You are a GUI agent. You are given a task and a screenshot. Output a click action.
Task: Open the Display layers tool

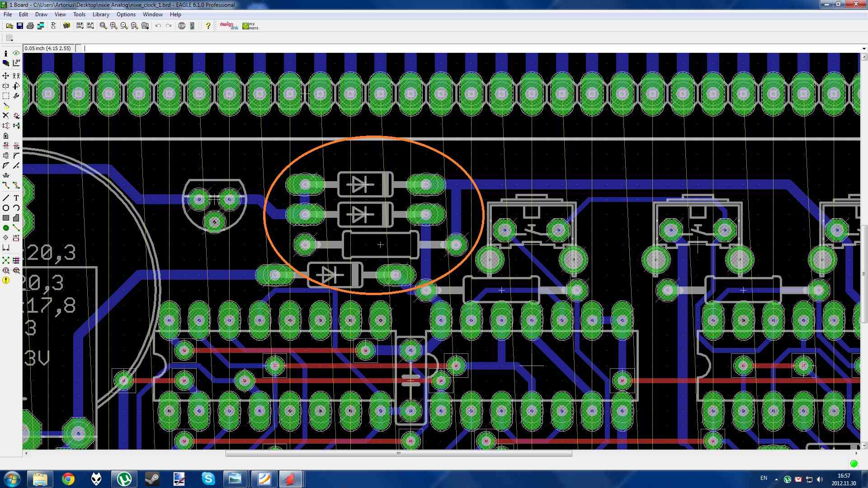click(6, 63)
